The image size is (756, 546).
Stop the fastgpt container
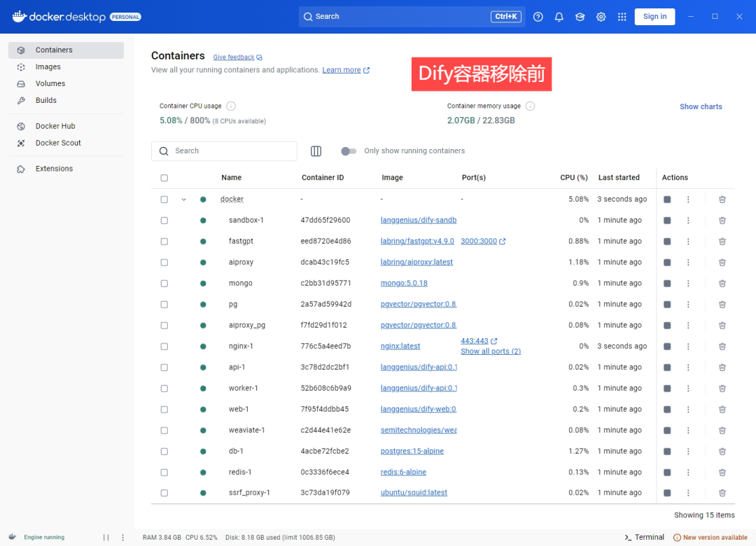click(666, 241)
